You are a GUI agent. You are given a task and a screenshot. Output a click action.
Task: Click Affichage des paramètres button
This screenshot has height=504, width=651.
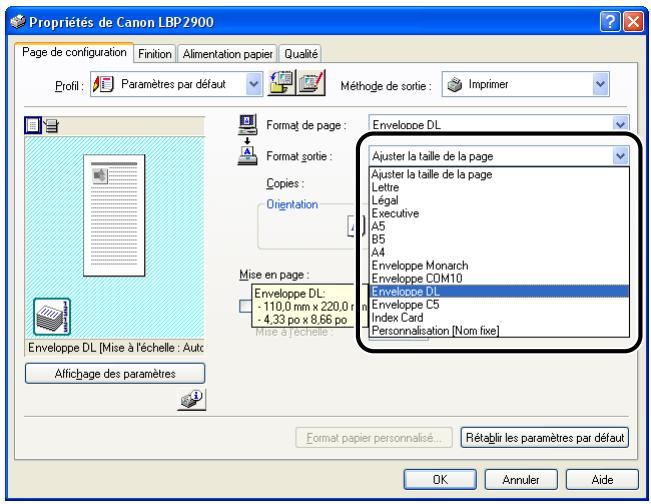(115, 374)
